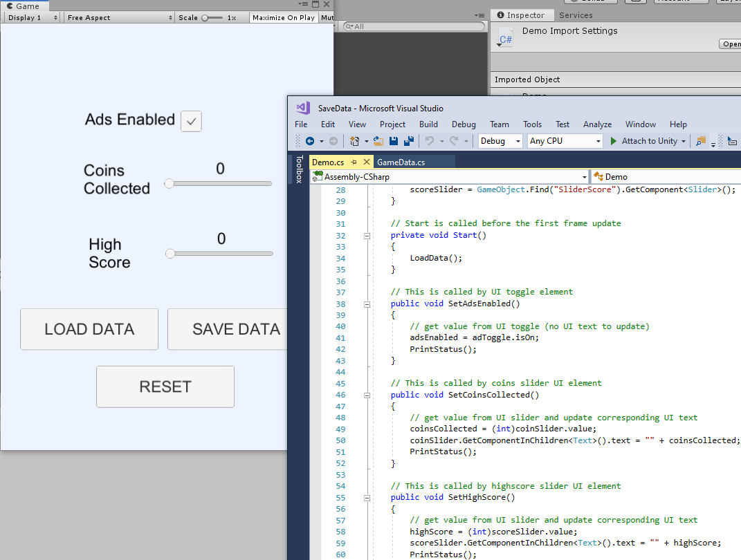Click the Save All icon in Visual Studio
The width and height of the screenshot is (741, 560).
pyautogui.click(x=408, y=140)
